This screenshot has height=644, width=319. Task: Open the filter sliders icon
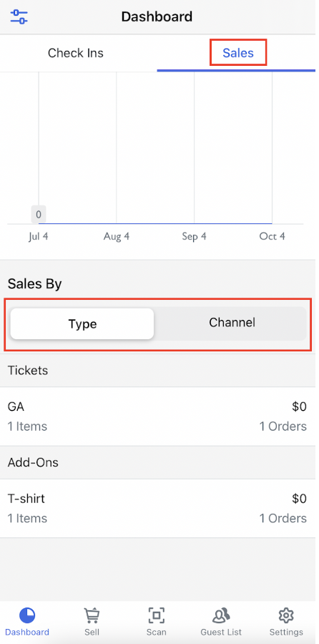tap(19, 17)
